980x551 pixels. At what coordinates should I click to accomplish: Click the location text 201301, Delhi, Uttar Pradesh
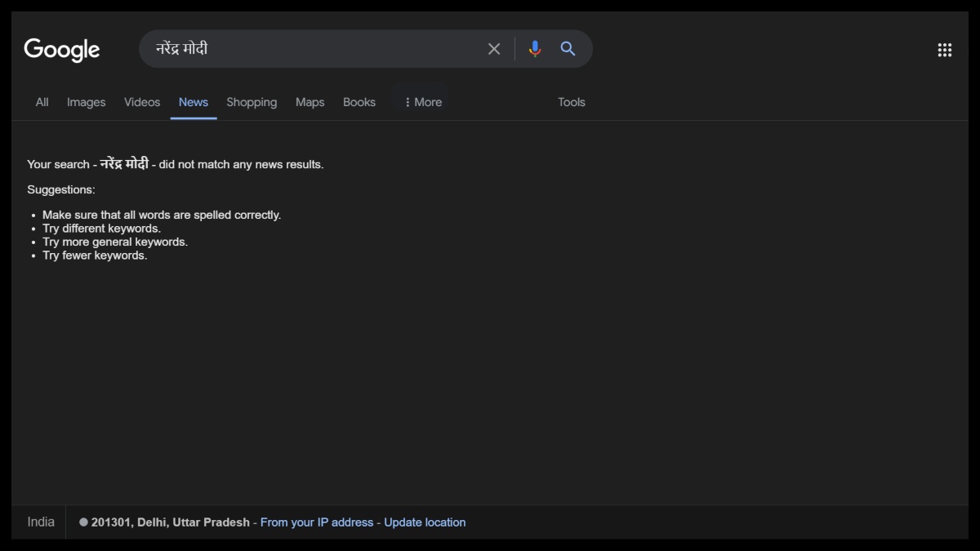coord(171,522)
